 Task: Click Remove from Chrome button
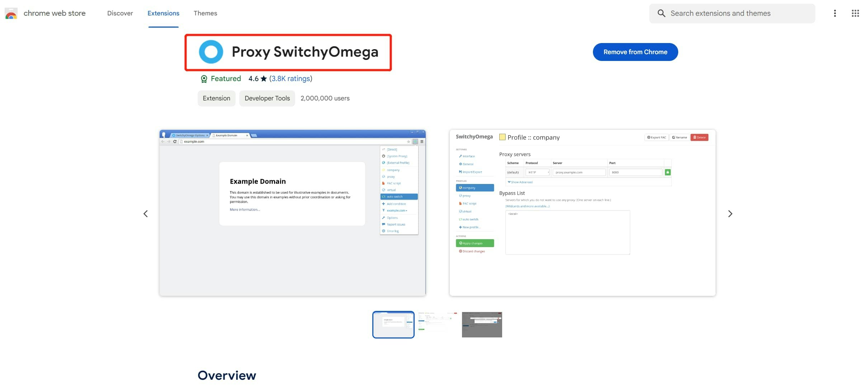pos(635,52)
